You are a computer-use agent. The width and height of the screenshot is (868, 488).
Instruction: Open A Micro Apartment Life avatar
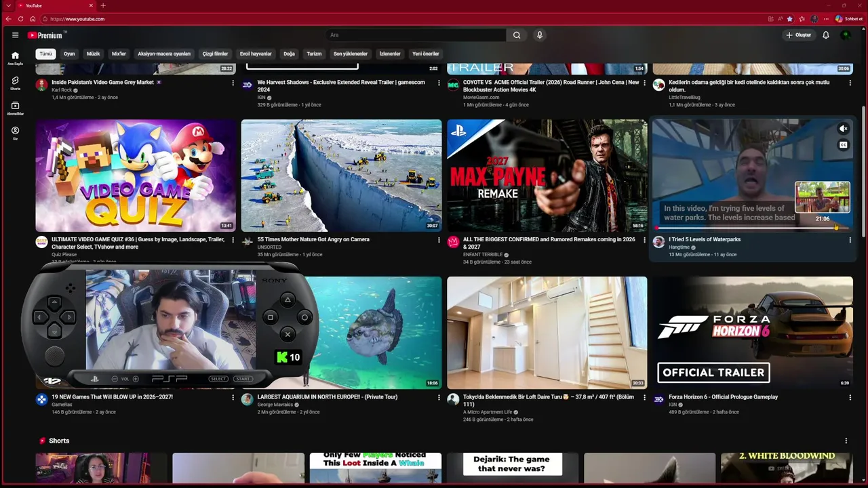(453, 399)
